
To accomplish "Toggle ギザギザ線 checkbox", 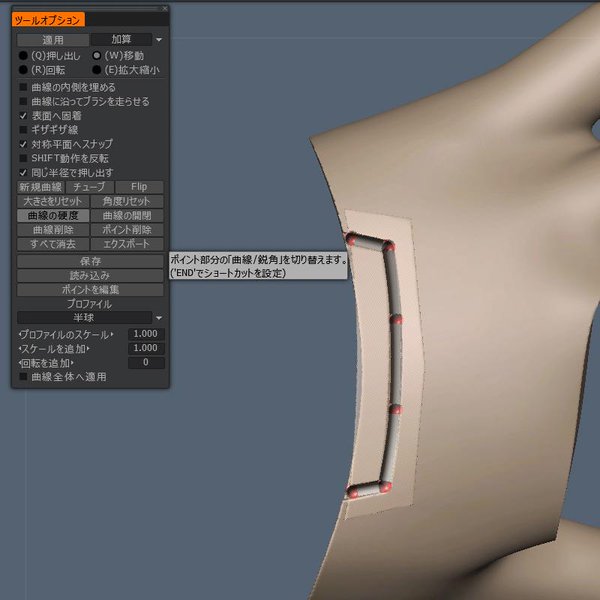I will [24, 130].
